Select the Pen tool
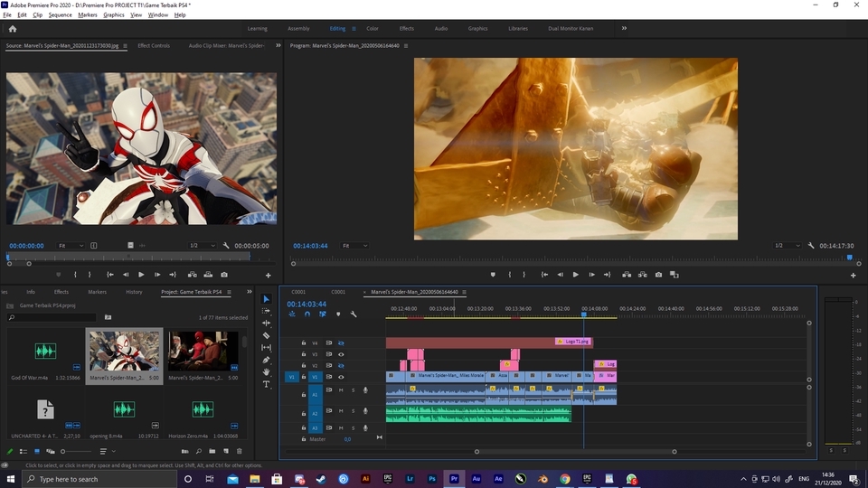This screenshot has width=868, height=488. coord(266,360)
